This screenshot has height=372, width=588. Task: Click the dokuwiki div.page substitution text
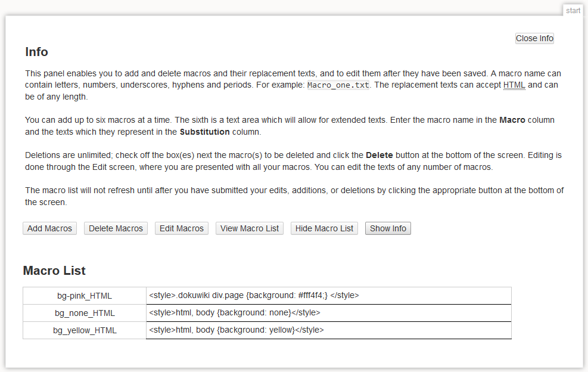coord(254,295)
